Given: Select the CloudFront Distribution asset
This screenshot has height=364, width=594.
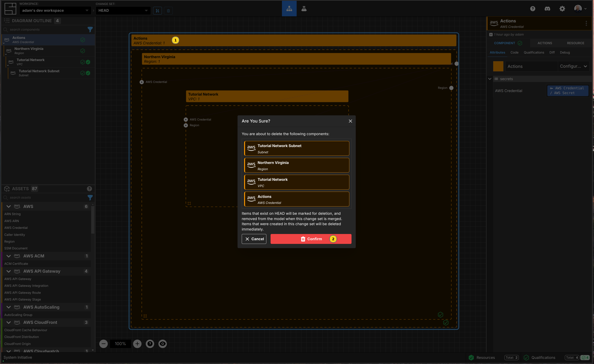Looking at the screenshot, I should (x=21, y=337).
